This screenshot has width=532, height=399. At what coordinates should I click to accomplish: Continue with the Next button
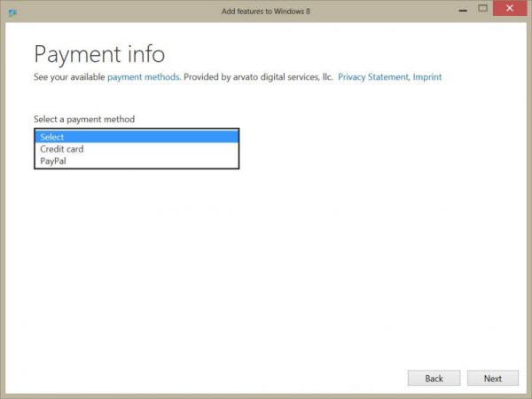click(x=493, y=378)
